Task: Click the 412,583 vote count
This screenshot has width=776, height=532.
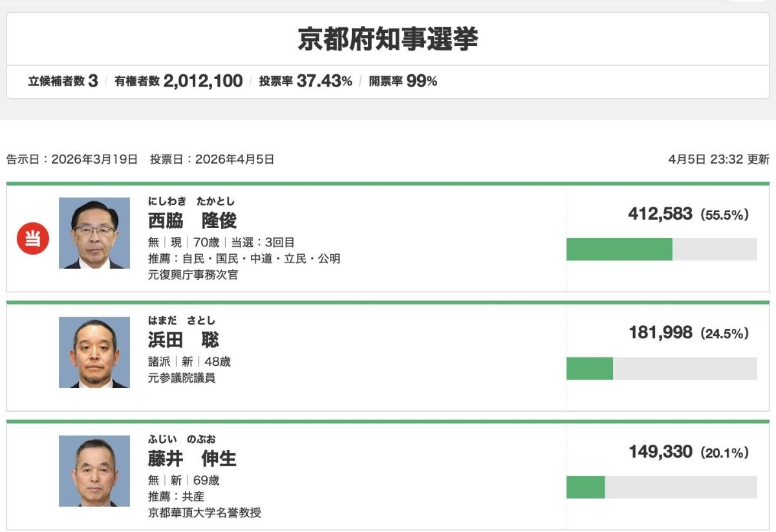Action: [660, 214]
